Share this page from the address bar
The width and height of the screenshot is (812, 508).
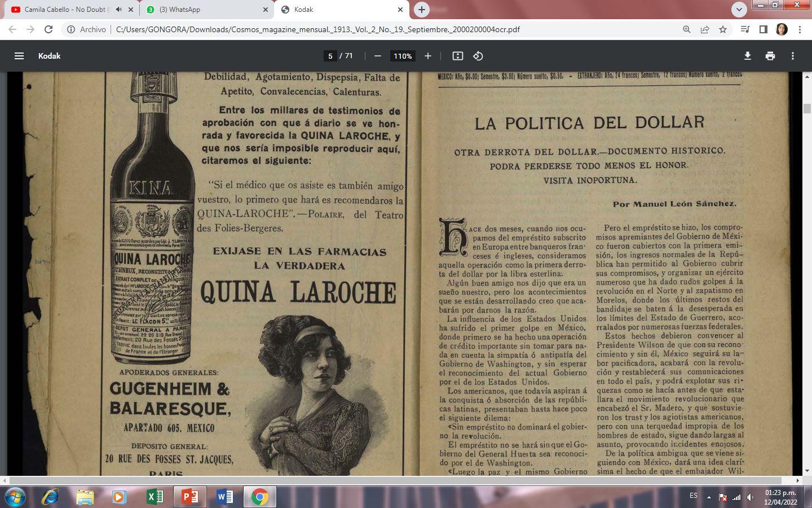coord(705,29)
